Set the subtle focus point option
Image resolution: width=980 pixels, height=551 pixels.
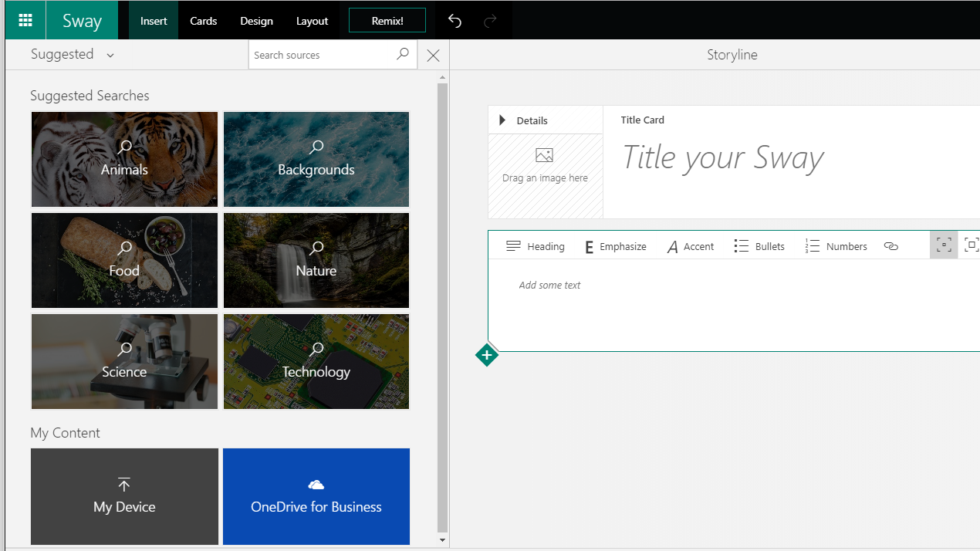click(x=944, y=245)
